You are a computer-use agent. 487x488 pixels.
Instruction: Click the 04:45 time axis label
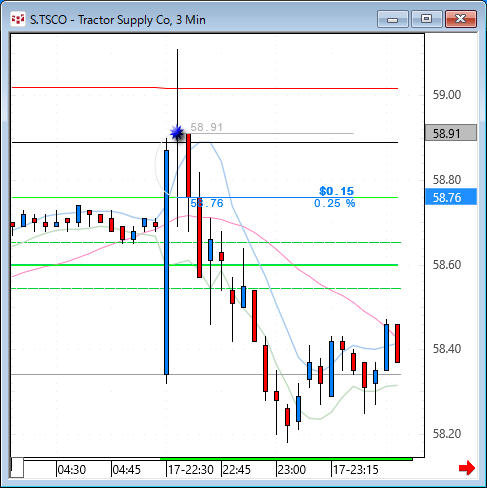(x=127, y=470)
